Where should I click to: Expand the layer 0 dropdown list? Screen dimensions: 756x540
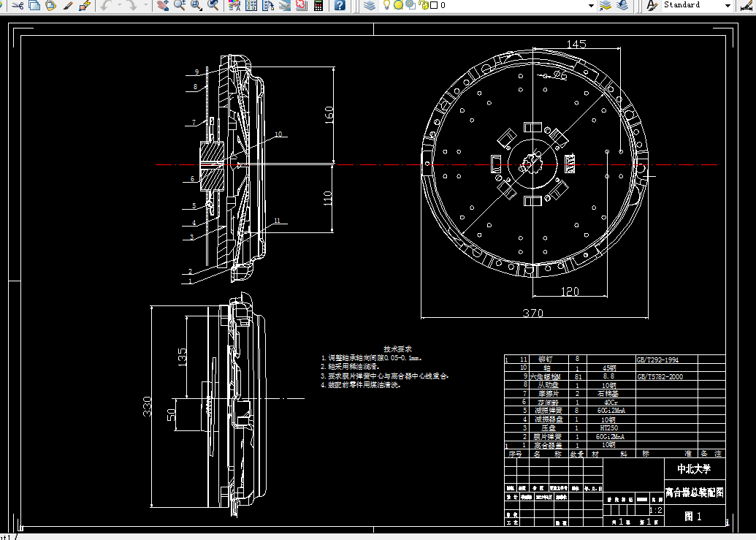(591, 5)
